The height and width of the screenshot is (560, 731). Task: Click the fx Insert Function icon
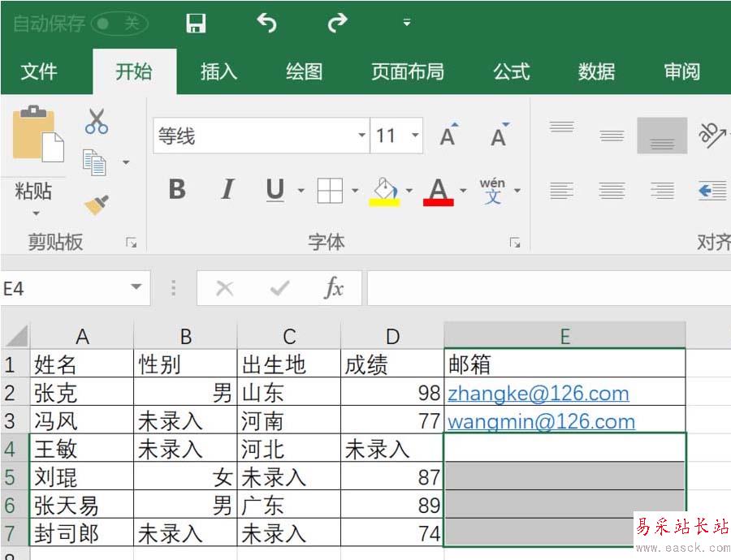click(x=334, y=288)
